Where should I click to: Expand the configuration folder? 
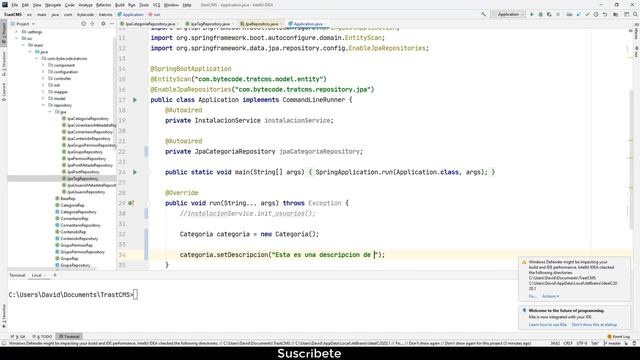point(43,71)
